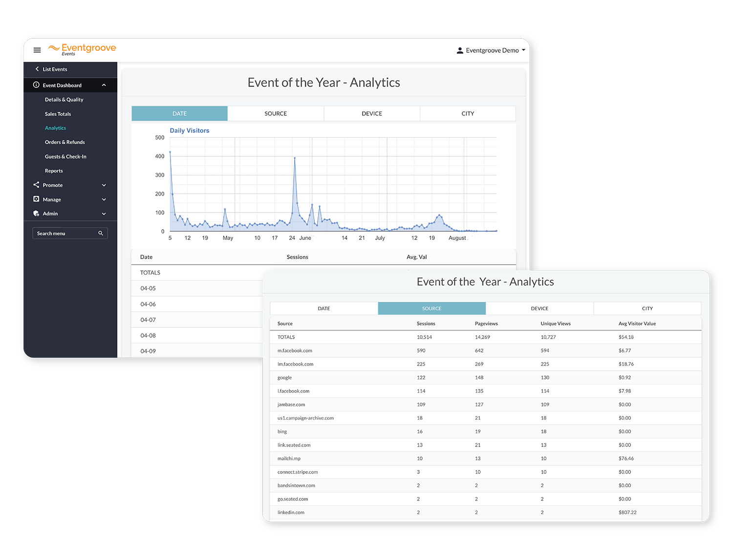
Task: Go to Guests & Check-In
Action: (x=65, y=156)
